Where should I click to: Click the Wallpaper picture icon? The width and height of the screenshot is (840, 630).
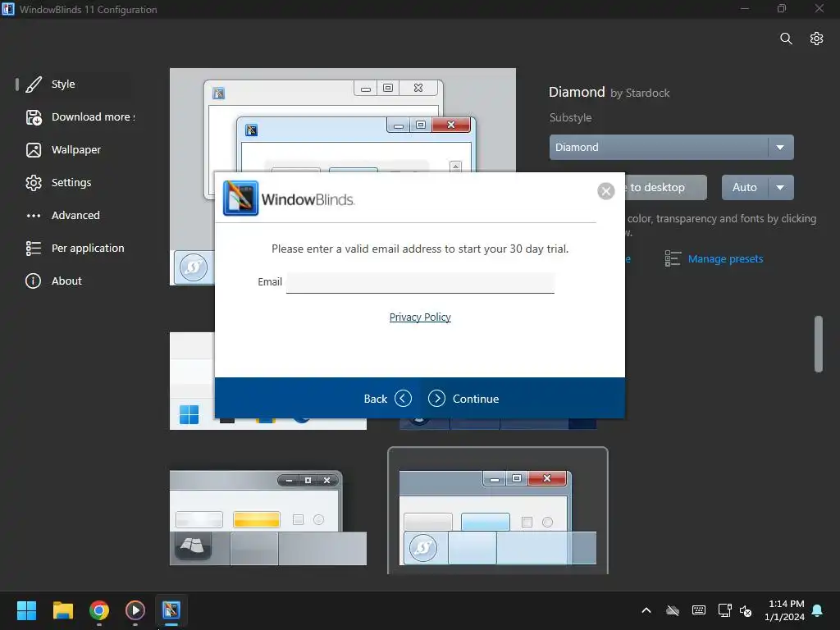pyautogui.click(x=33, y=150)
